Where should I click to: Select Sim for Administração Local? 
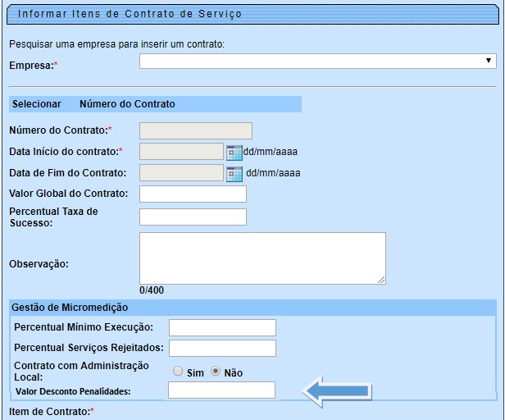click(178, 371)
